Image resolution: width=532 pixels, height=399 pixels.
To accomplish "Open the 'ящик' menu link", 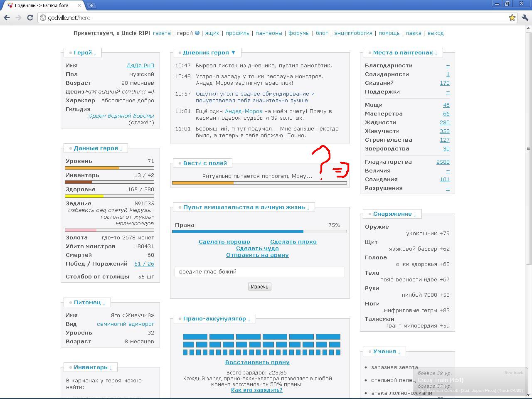I will pos(212,33).
